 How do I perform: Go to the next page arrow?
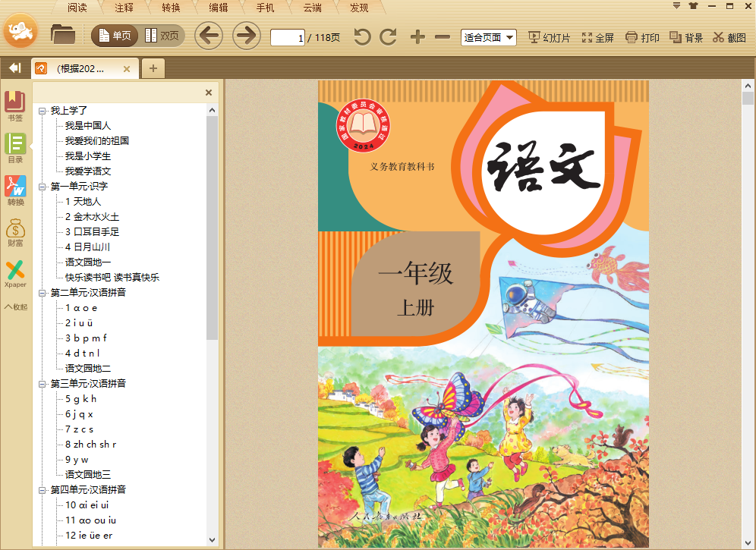pos(247,36)
